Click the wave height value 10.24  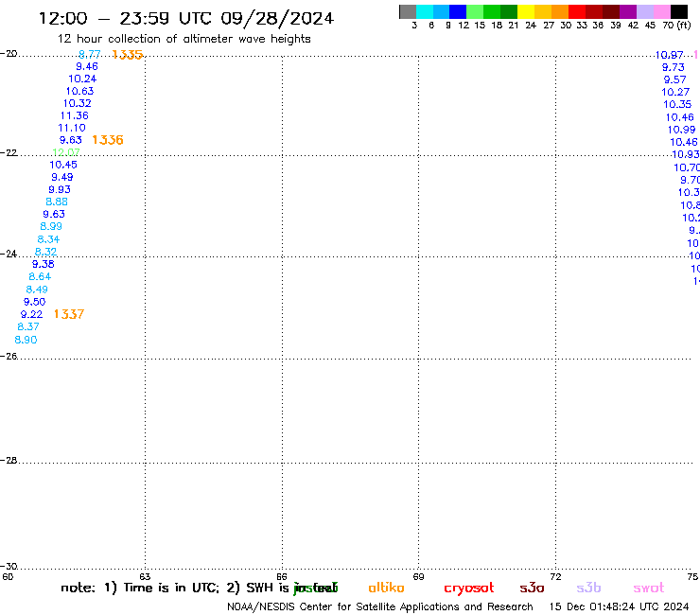(82, 79)
